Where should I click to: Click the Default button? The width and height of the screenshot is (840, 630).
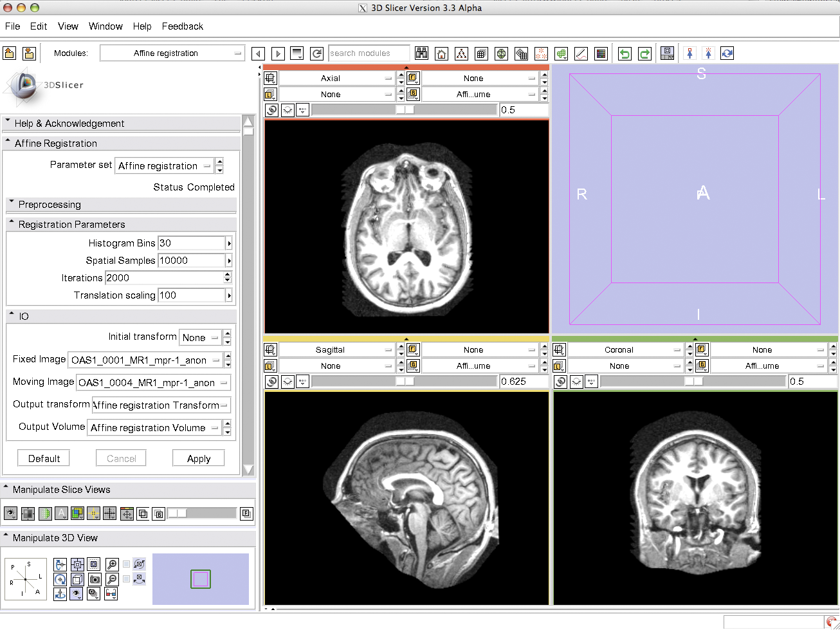click(x=44, y=459)
